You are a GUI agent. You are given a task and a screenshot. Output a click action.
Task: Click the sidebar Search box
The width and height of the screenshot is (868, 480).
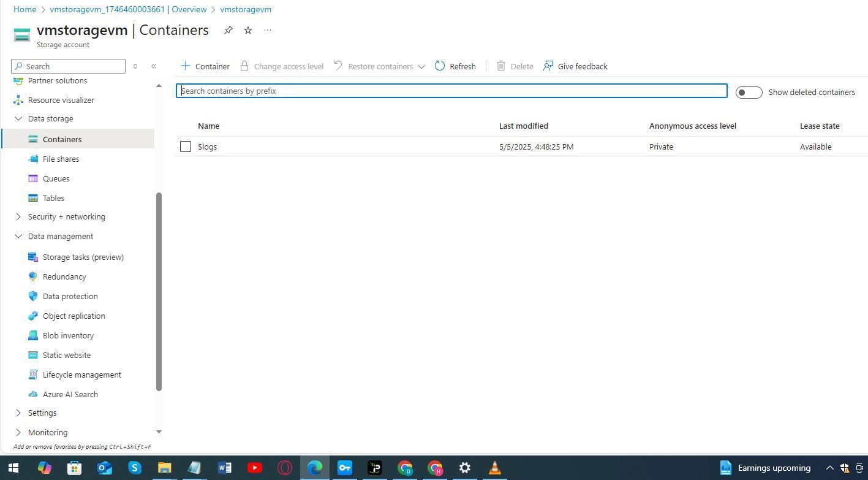[x=68, y=66]
